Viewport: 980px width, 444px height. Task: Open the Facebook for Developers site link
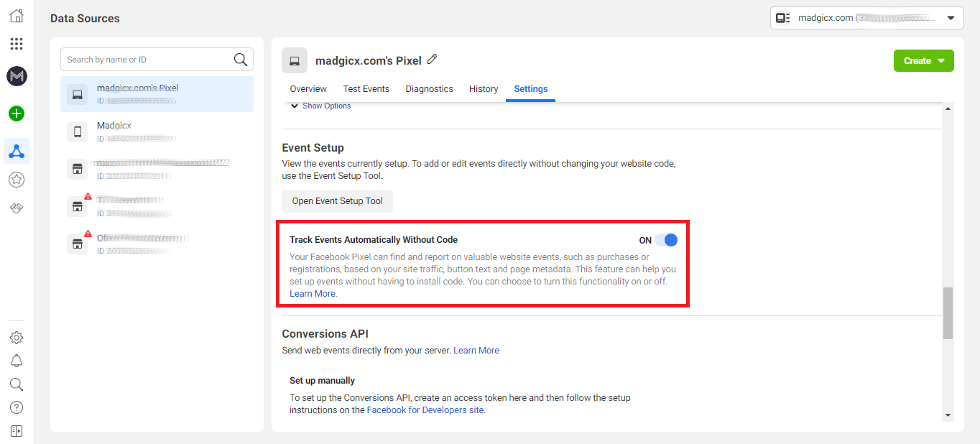point(425,410)
